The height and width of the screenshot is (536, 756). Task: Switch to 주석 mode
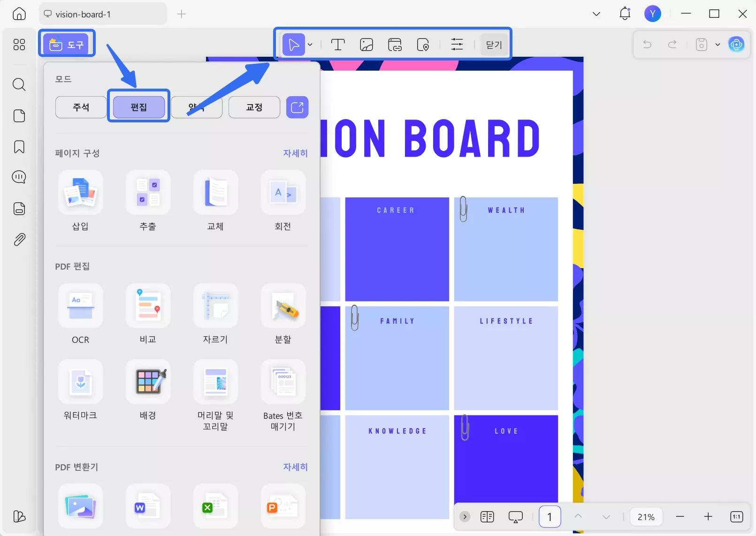81,107
